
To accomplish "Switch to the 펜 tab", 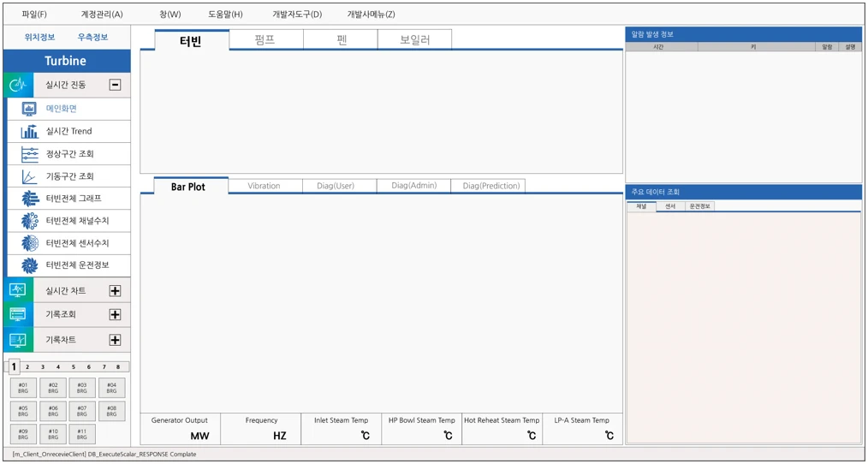I will pos(341,40).
